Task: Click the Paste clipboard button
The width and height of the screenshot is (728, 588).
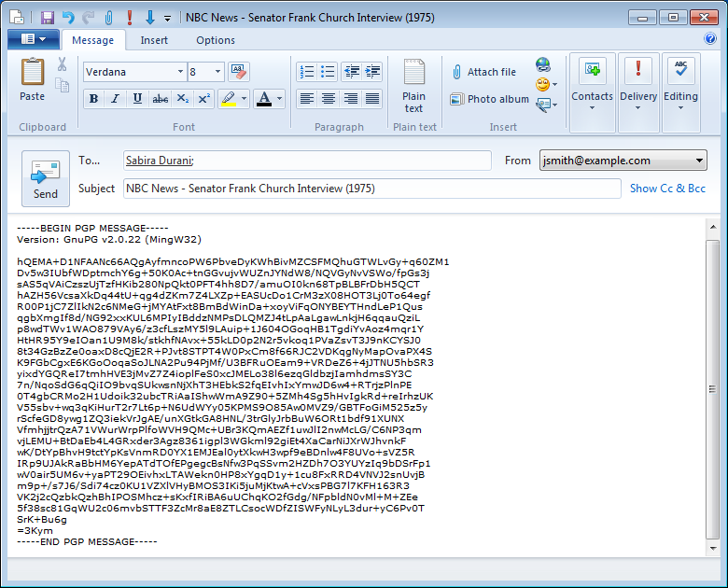Action: tap(32, 79)
